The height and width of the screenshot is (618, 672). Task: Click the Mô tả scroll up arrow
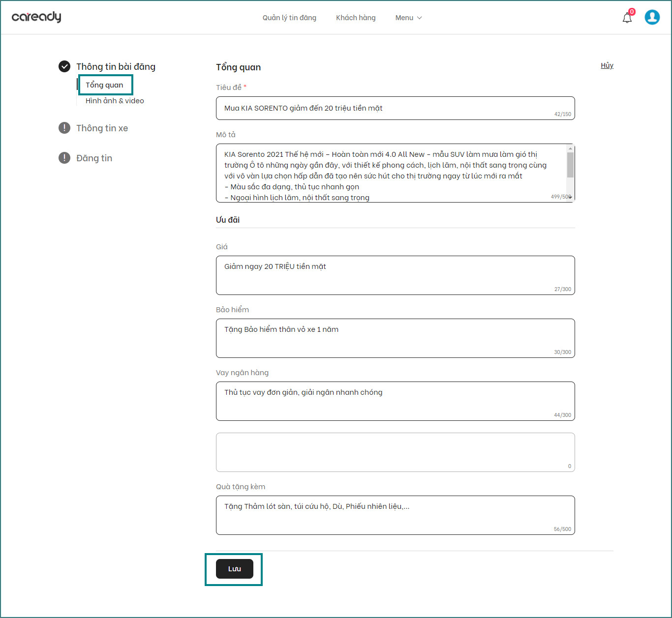tap(570, 148)
